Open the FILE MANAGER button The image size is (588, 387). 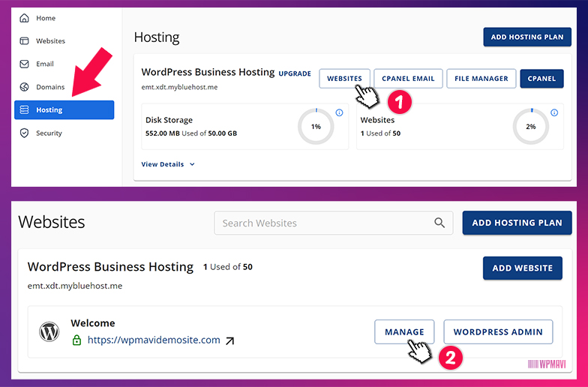(x=481, y=79)
